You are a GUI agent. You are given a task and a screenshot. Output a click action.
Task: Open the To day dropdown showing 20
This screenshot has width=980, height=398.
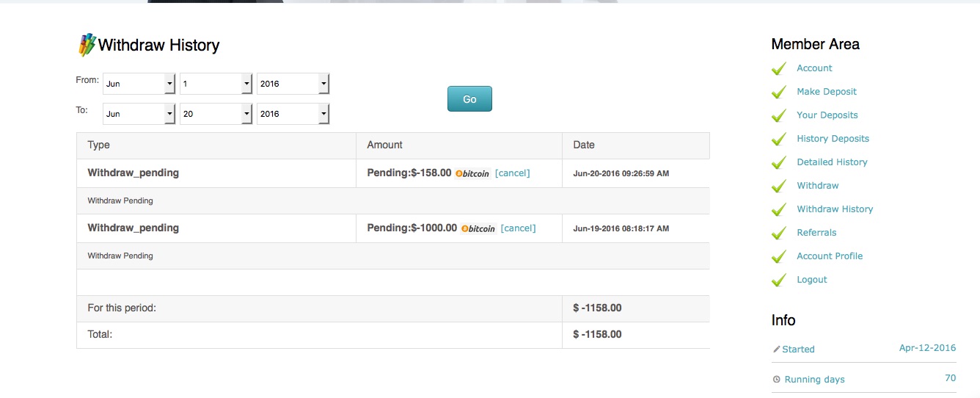pyautogui.click(x=216, y=114)
